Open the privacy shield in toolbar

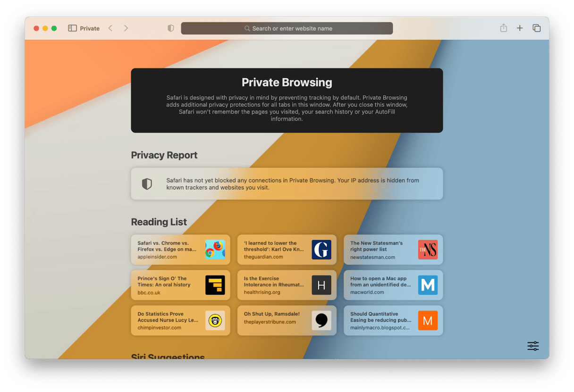(171, 28)
